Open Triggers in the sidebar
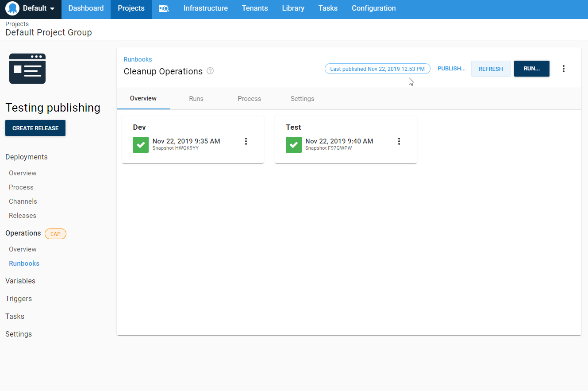The width and height of the screenshot is (588, 391). click(x=19, y=298)
